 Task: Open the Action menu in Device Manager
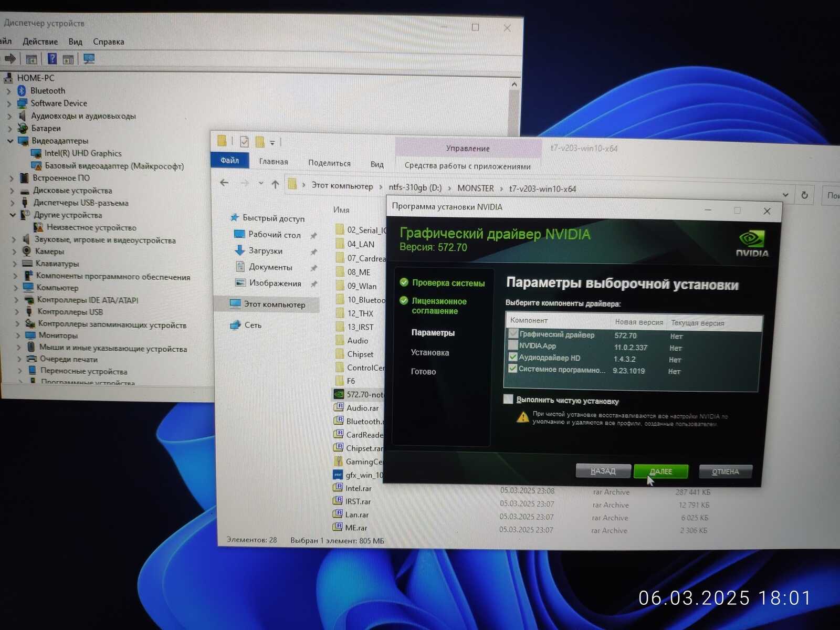pos(40,41)
